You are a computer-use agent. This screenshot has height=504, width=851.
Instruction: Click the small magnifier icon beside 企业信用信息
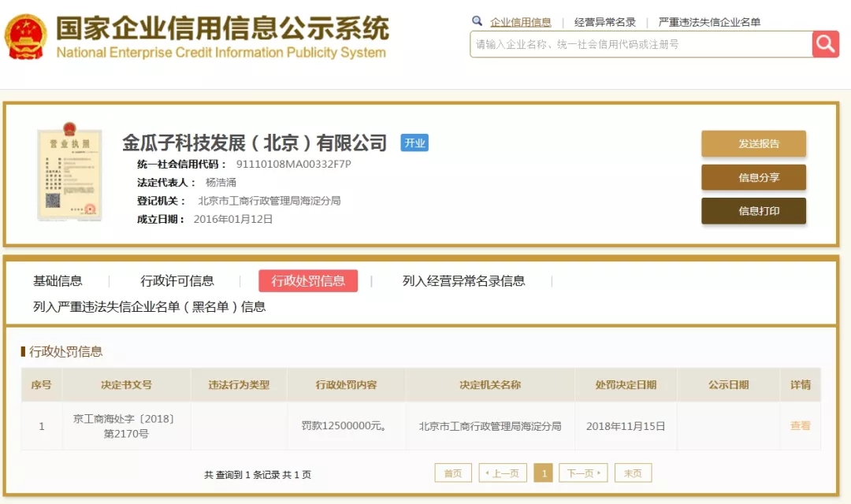click(477, 21)
